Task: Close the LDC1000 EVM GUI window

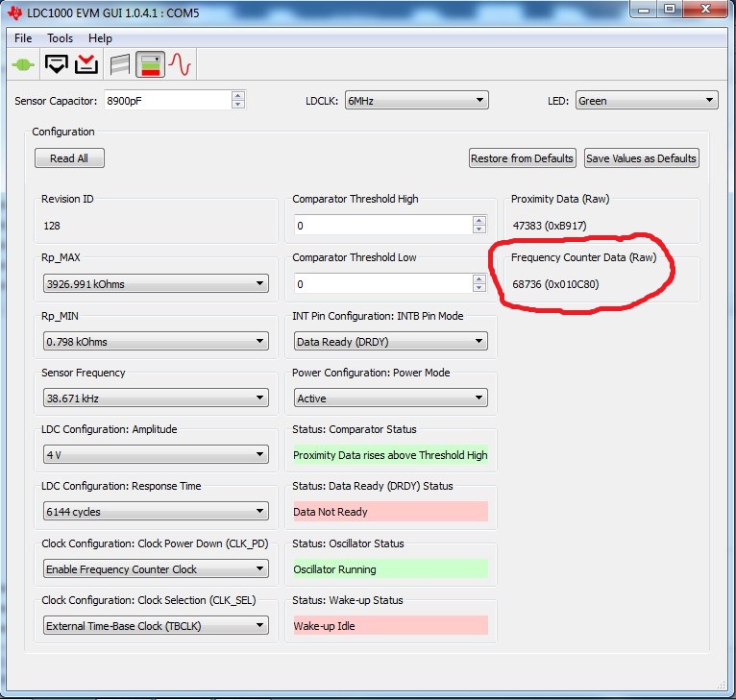Action: click(705, 10)
